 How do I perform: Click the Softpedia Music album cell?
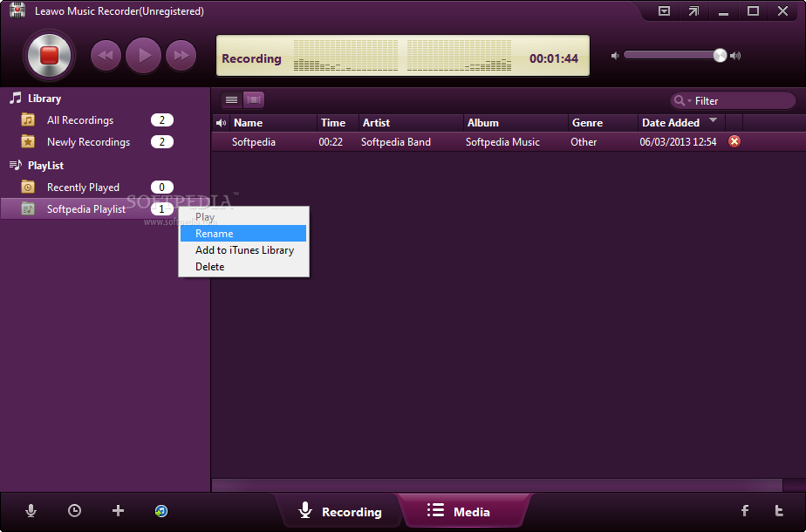tap(502, 142)
